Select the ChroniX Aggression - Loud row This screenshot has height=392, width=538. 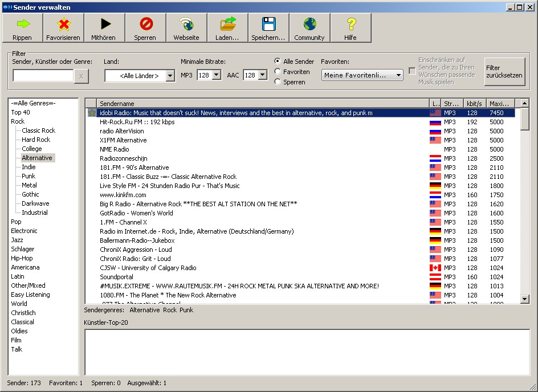[x=300, y=250]
